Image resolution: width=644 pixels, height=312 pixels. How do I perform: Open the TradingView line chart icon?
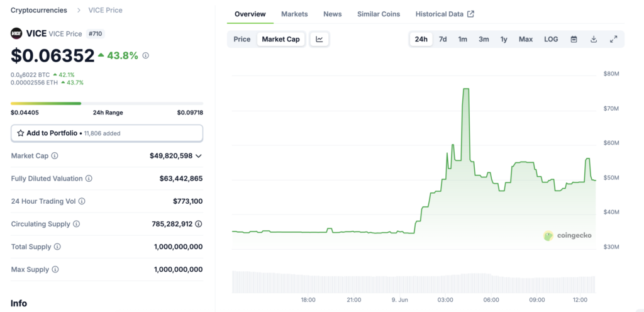319,39
